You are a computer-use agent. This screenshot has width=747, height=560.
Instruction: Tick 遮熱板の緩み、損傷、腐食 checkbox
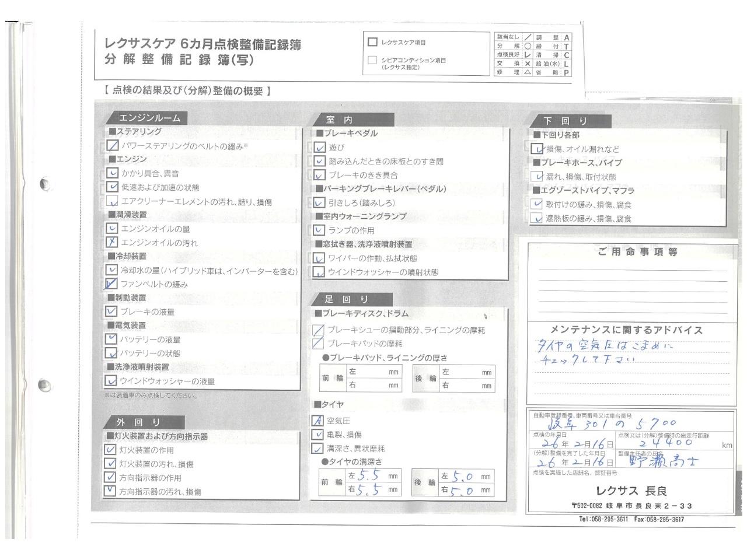click(x=537, y=218)
